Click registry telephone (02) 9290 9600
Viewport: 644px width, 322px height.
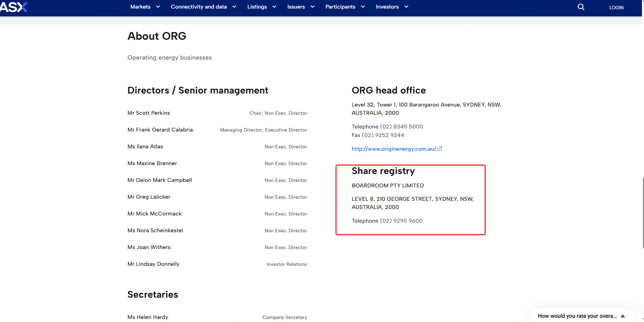401,221
